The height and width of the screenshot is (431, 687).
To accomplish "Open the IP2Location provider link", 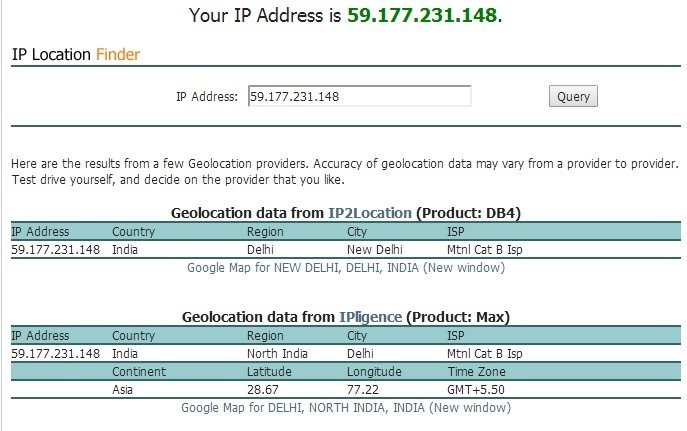I will pos(369,213).
